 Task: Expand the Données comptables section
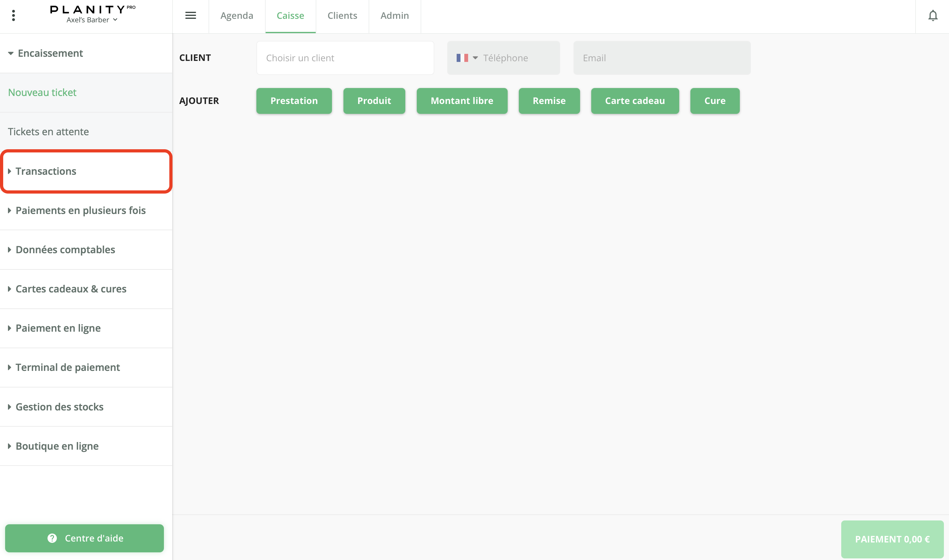point(65,250)
